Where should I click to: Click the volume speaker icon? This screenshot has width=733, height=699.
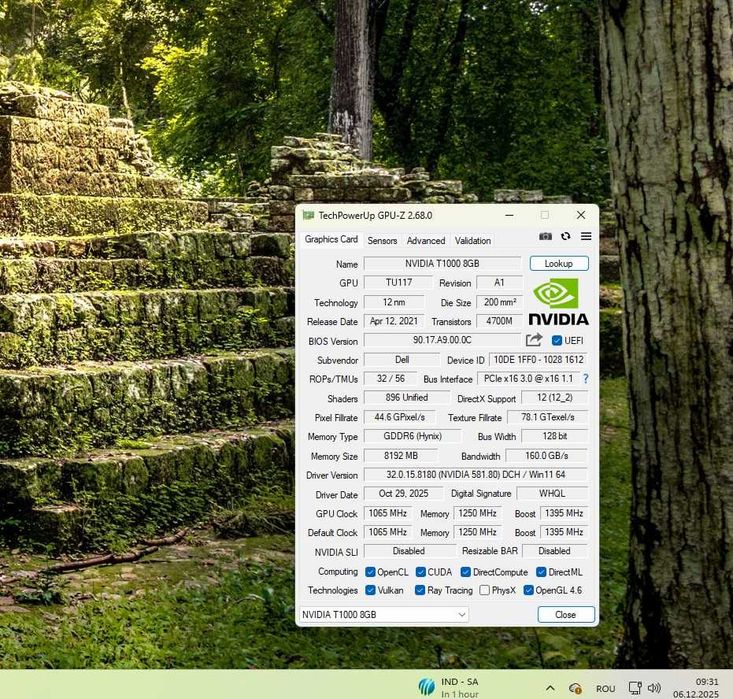coord(654,688)
